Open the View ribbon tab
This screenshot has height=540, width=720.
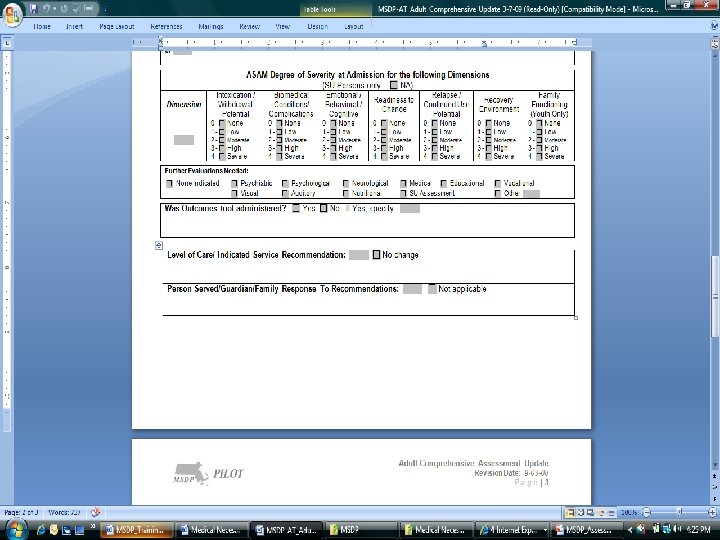[x=282, y=27]
